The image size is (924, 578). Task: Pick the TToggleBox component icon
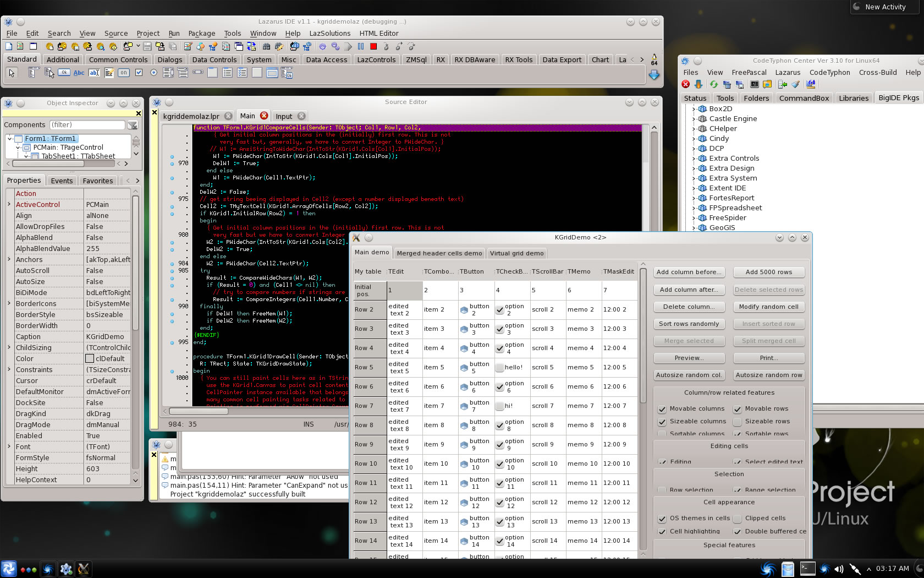(124, 72)
